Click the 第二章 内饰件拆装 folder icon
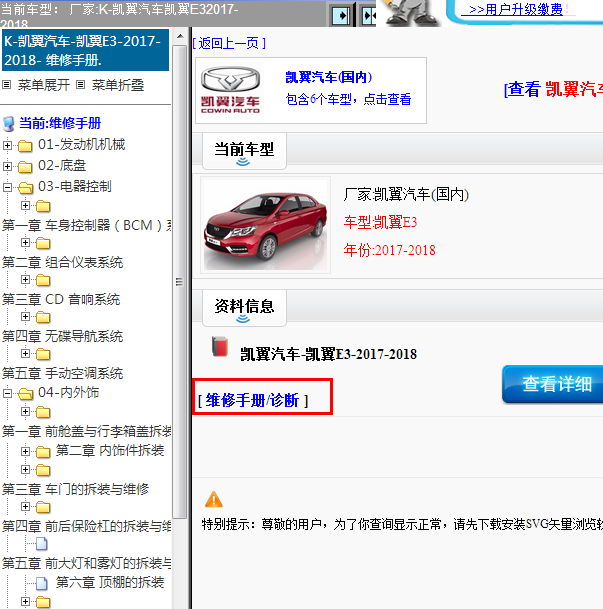 click(43, 452)
